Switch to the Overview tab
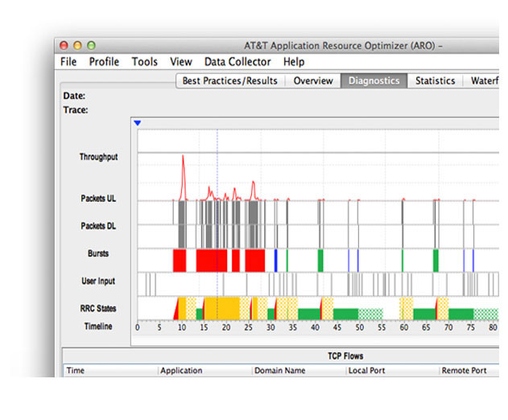Image resolution: width=508 pixels, height=420 pixels. point(313,80)
